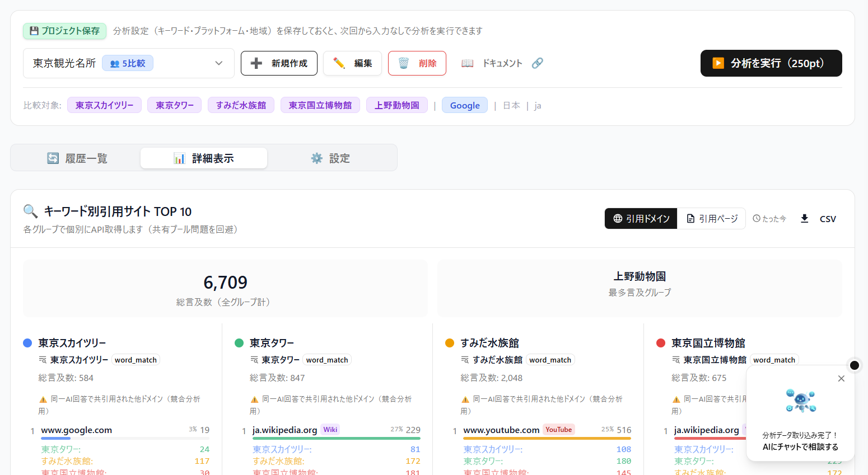Click the blue dot beside 東京スカイツリー
Image resolution: width=868 pixels, height=475 pixels.
pos(27,343)
